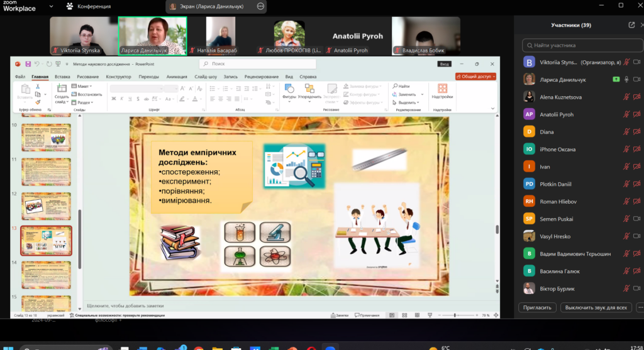The height and width of the screenshot is (350, 644).
Task: Click the Пригласить button
Action: [537, 307]
